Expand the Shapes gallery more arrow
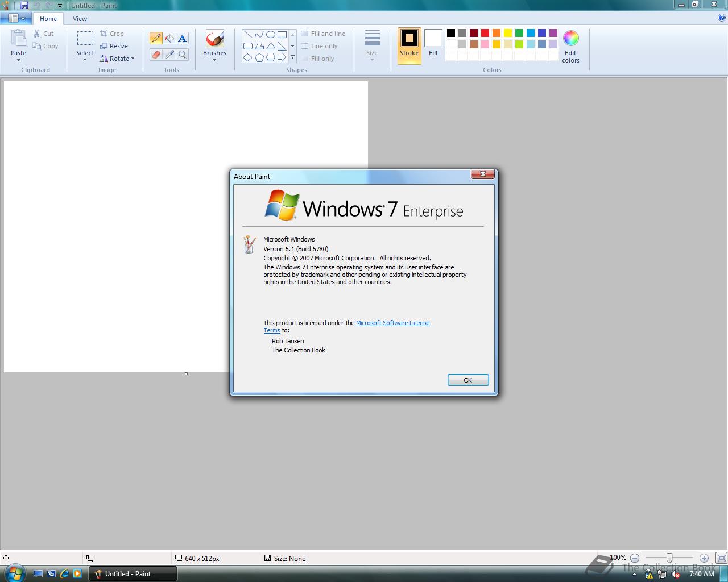Screen dimensions: 728x582 click(293, 57)
